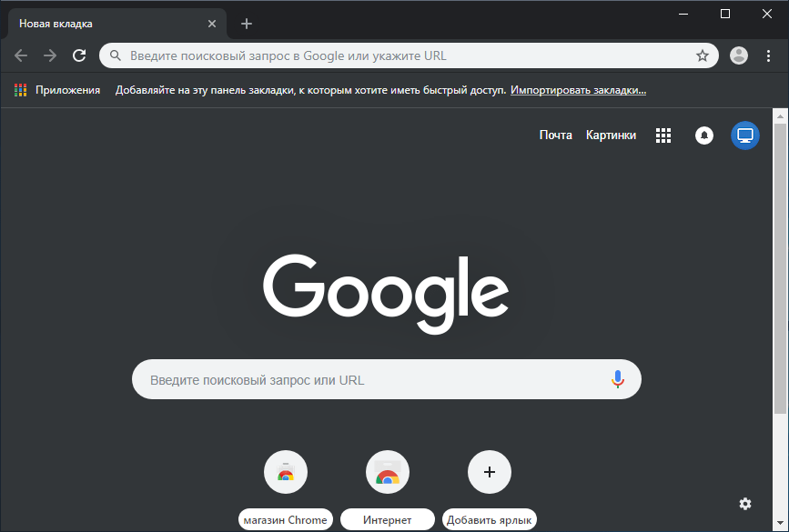Screen dimensions: 789x532
Task: Open the Картинки link
Action: click(611, 135)
